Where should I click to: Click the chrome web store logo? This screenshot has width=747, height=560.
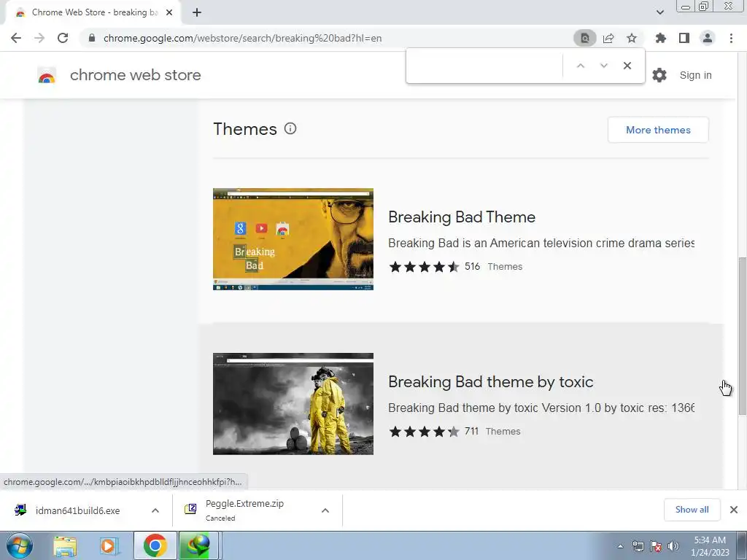47,75
